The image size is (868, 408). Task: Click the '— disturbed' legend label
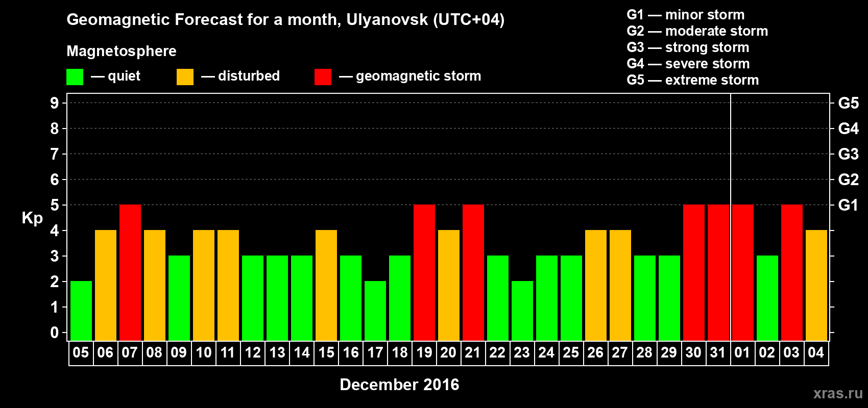click(x=240, y=76)
